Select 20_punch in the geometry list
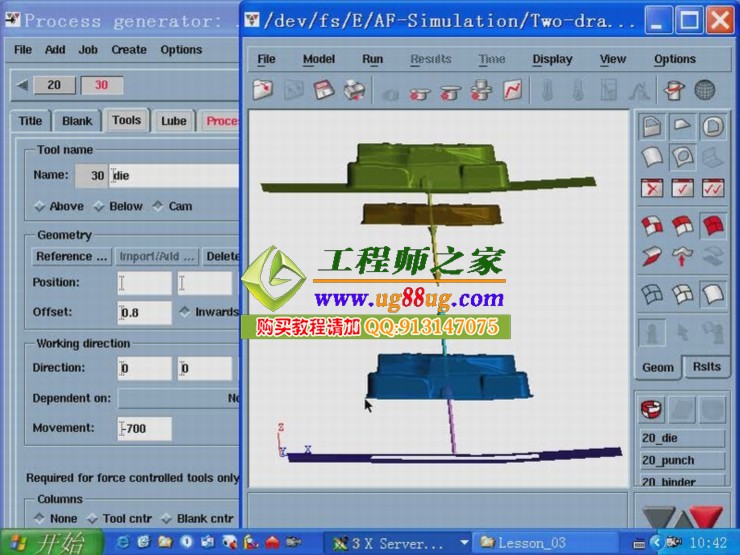 (681, 461)
